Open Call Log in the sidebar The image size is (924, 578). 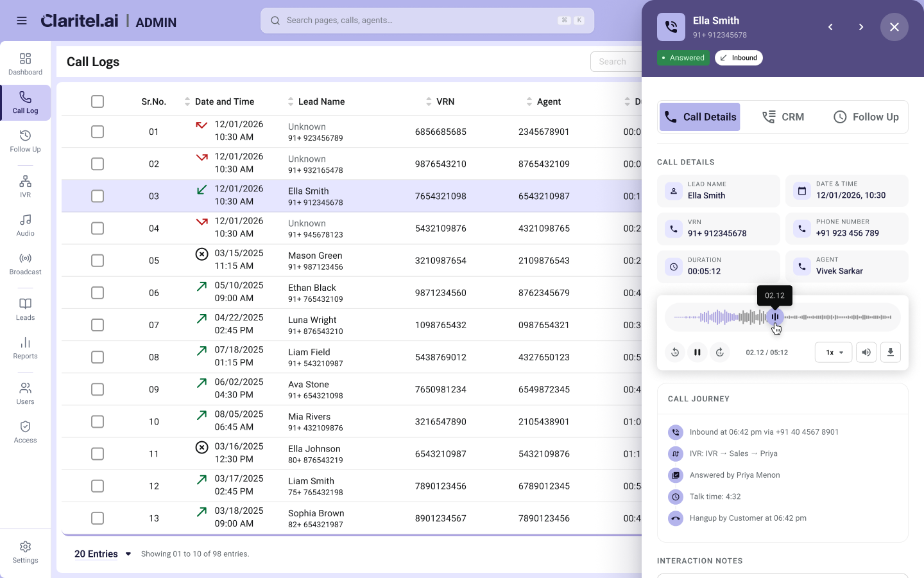click(26, 103)
